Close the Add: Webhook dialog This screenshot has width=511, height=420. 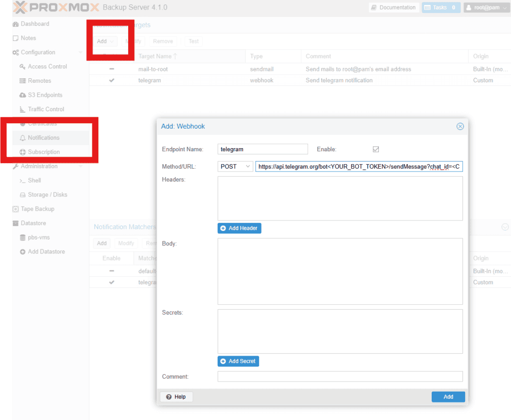point(460,127)
